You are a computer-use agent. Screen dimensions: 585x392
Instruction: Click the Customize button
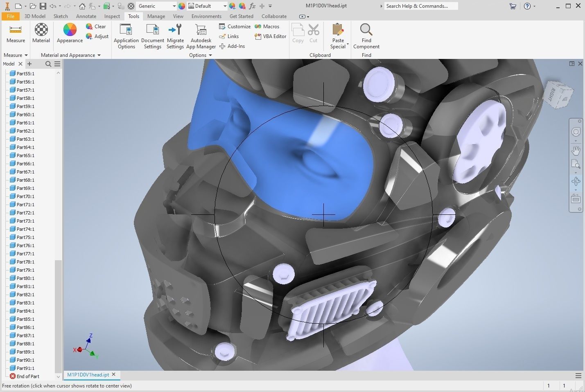click(x=235, y=27)
